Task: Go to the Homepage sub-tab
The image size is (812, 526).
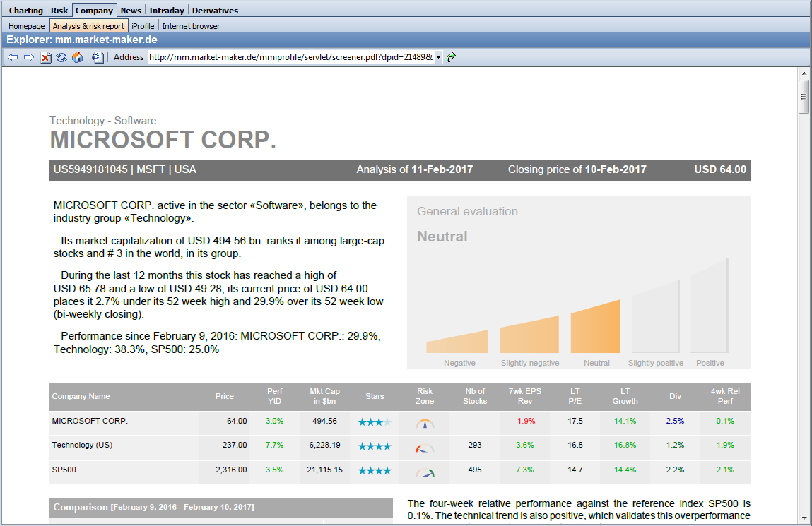Action: [x=27, y=26]
